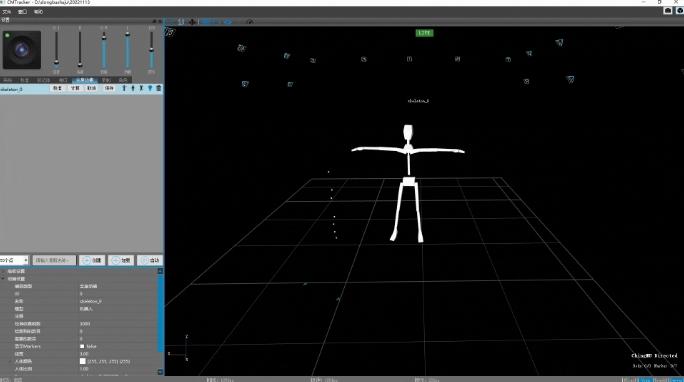Click the white color swatch 255,255,255

tap(82, 361)
